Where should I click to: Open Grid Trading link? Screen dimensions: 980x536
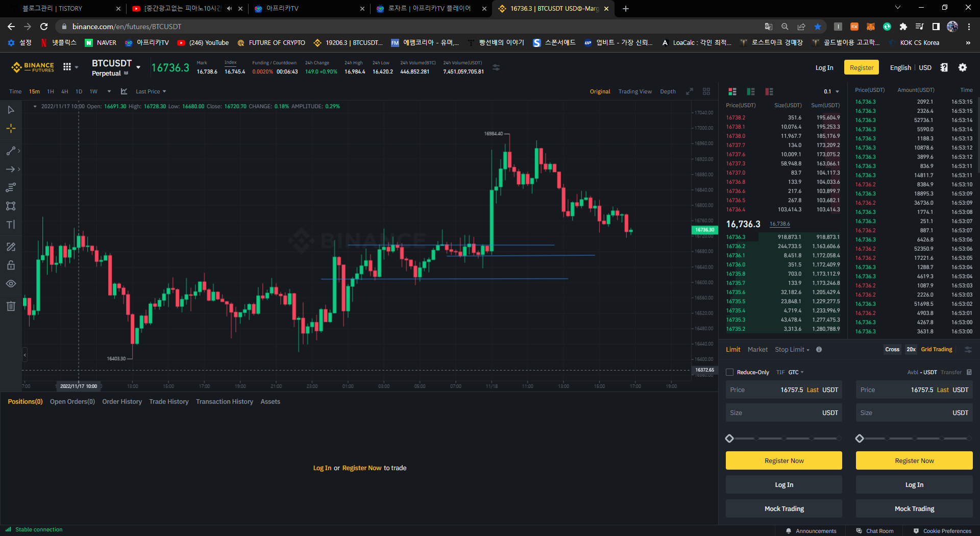[937, 350]
